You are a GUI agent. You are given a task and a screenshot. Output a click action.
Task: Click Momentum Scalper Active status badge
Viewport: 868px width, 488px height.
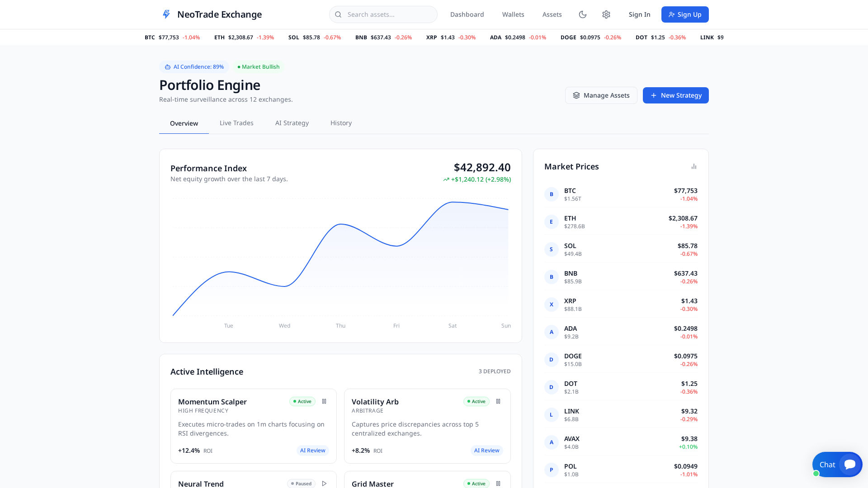[302, 401]
